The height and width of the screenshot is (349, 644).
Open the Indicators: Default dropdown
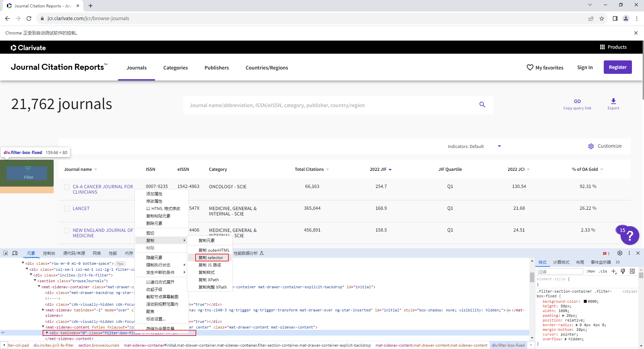(474, 146)
